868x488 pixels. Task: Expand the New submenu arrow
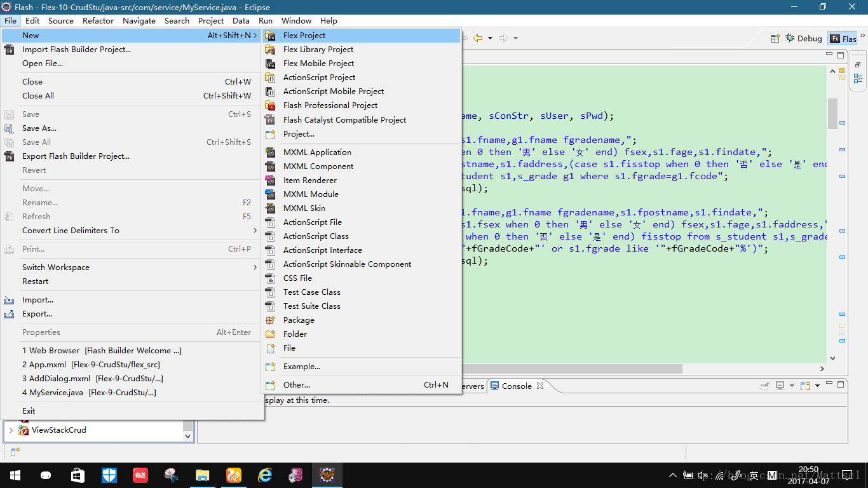tap(255, 36)
